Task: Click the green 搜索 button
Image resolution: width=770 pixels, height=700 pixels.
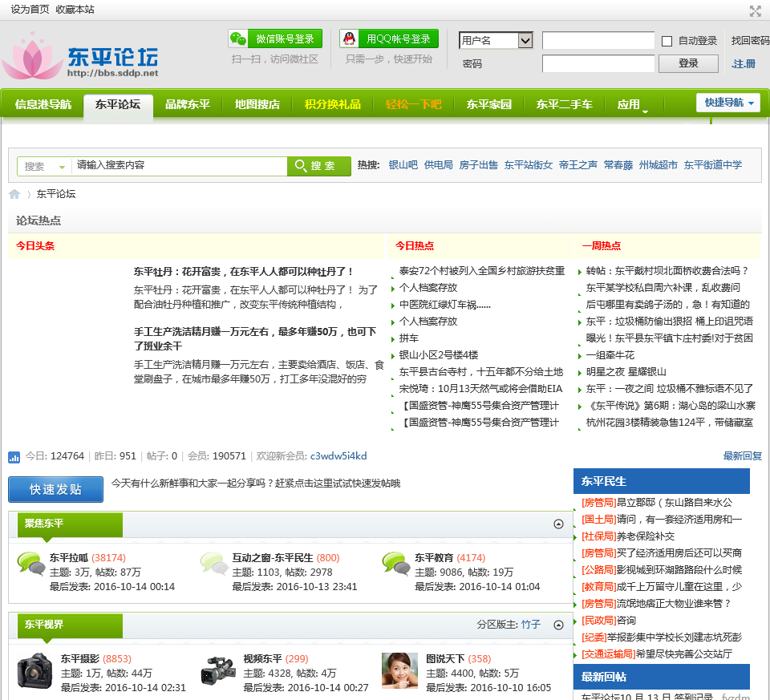Action: (x=319, y=166)
